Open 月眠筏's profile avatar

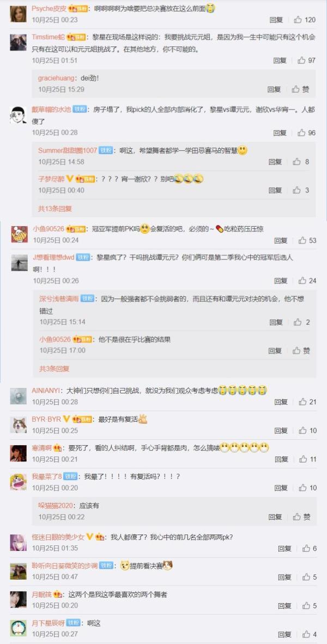click(18, 600)
